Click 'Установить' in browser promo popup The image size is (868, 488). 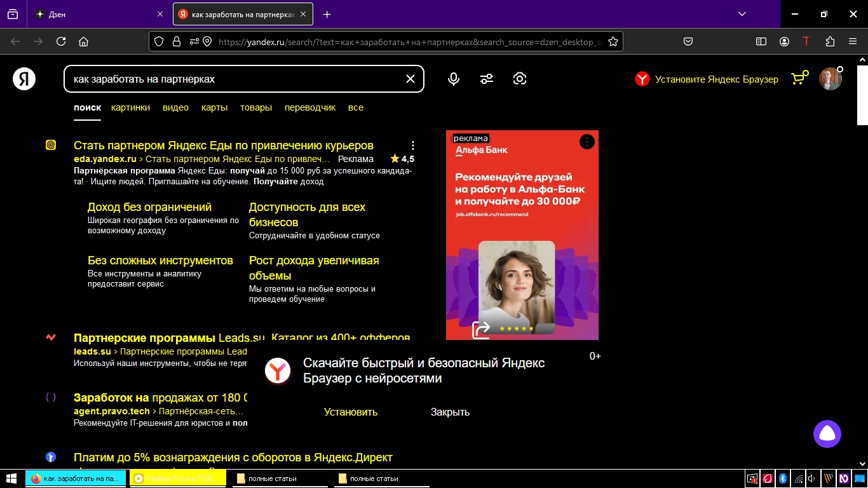pos(351,412)
